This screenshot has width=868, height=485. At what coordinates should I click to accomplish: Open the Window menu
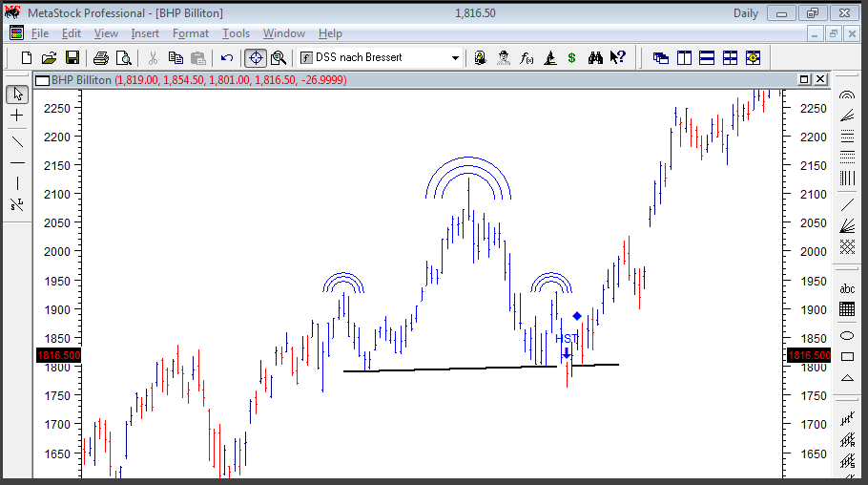pyautogui.click(x=284, y=33)
